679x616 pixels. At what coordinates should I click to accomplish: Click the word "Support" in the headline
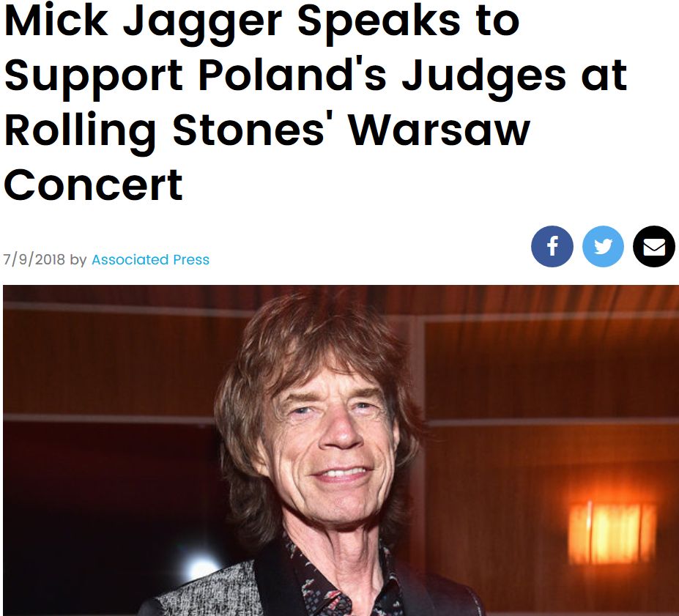click(94, 78)
